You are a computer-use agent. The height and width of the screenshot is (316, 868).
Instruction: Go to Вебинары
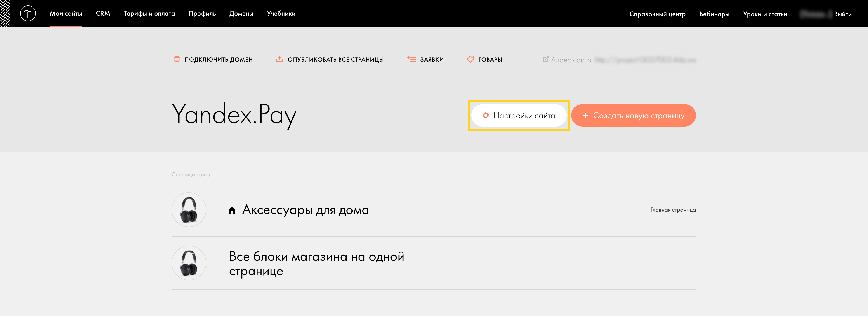[x=714, y=14]
